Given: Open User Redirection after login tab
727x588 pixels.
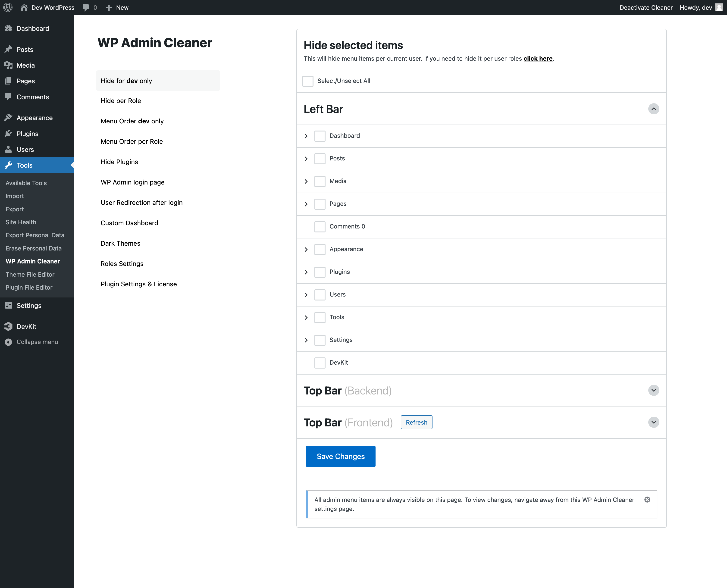Looking at the screenshot, I should point(158,203).
